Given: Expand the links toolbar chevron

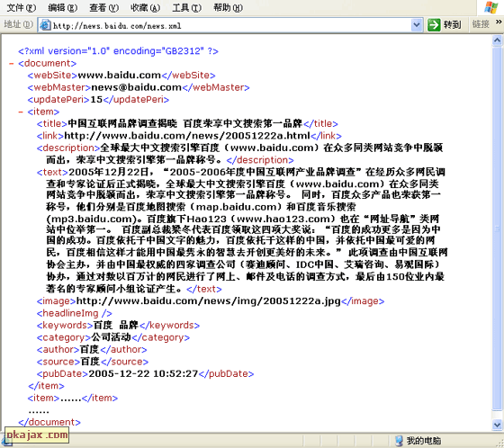Looking at the screenshot, I should (x=499, y=22).
